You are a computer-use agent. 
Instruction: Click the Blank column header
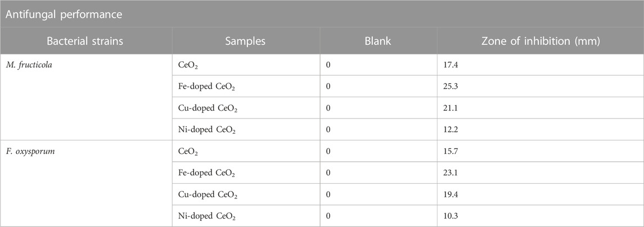[x=378, y=41]
